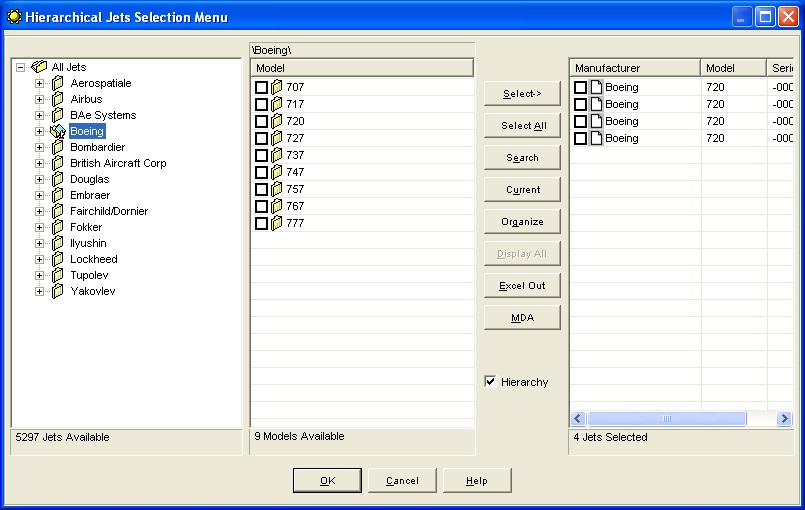Check the box for model 737
Image resolution: width=805 pixels, height=510 pixels.
tap(261, 155)
